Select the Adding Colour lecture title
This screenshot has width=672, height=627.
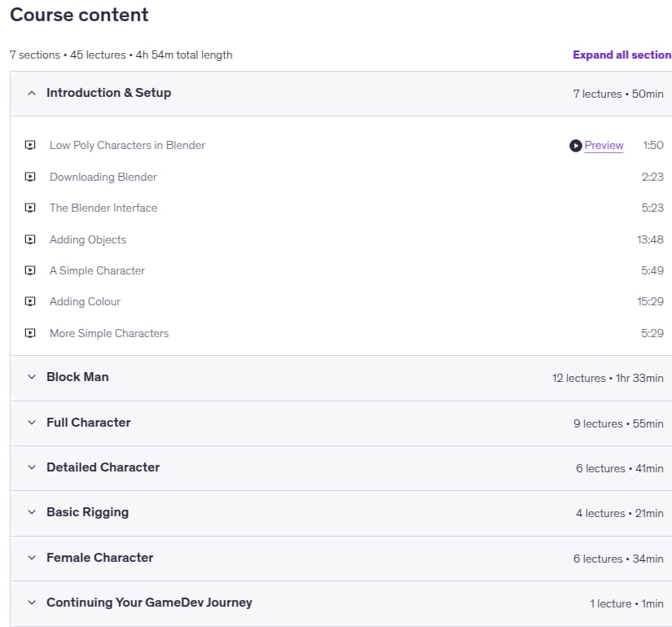(85, 302)
